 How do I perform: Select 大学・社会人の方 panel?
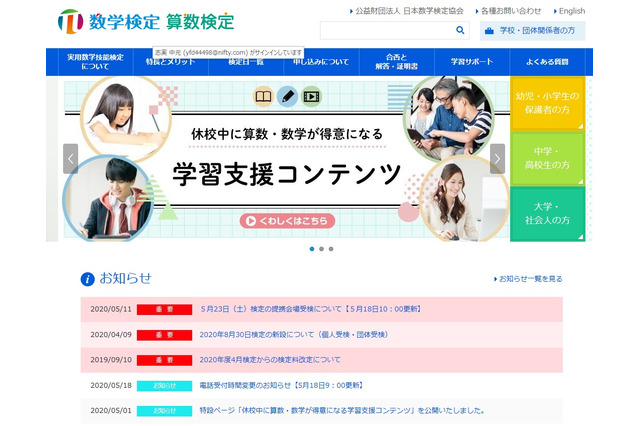(547, 214)
